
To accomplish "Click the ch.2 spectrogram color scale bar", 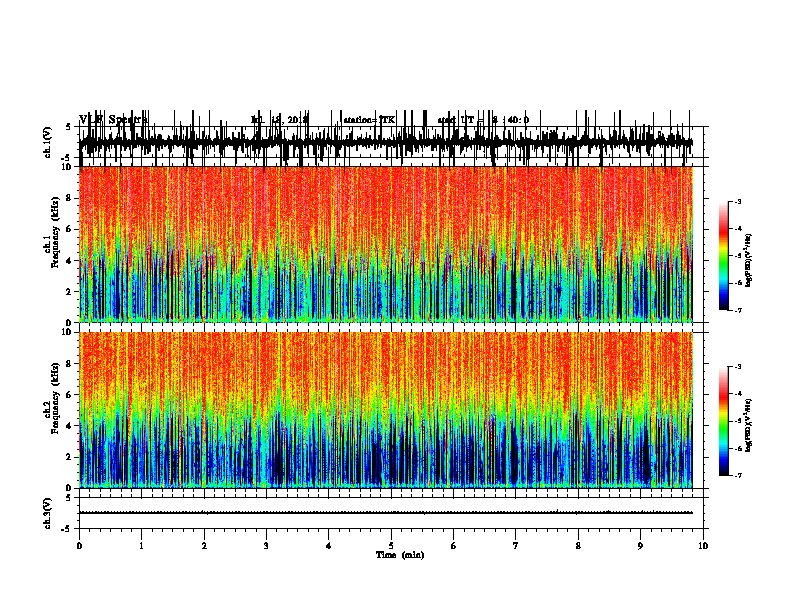I will (723, 421).
